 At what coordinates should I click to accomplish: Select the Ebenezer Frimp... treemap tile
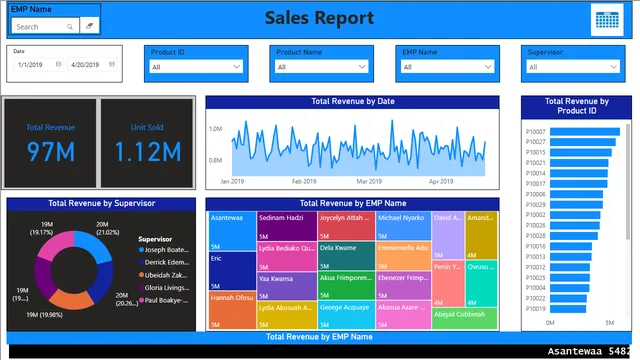click(403, 286)
